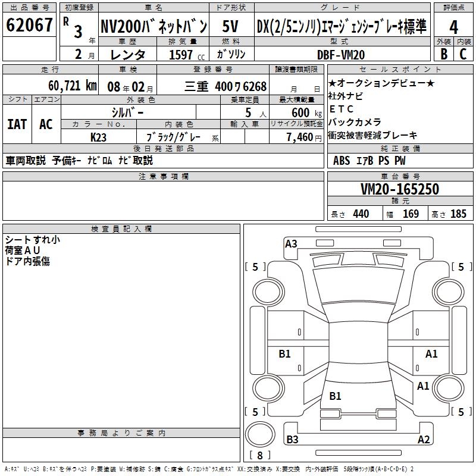Click the overall evaluation score 4
The image size is (476, 476).
[x=453, y=27]
